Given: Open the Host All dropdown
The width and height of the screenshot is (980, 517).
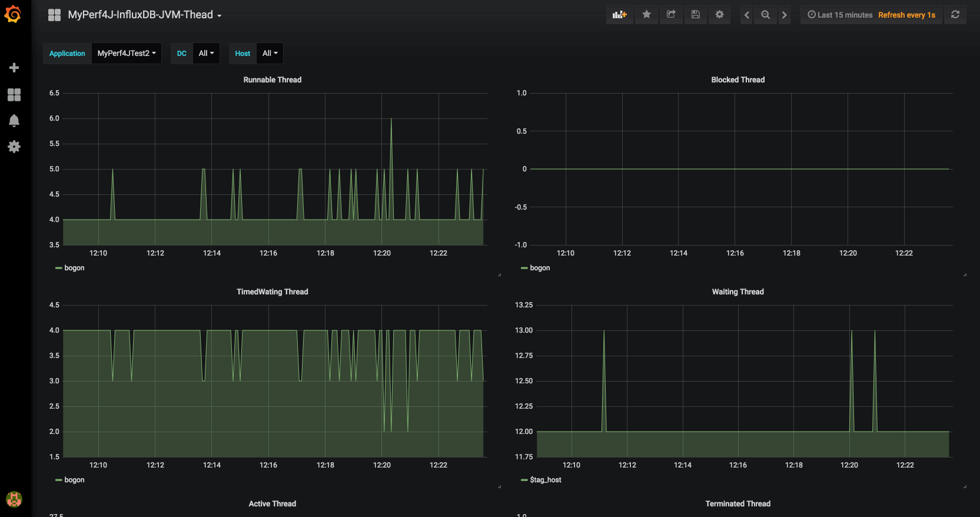Looking at the screenshot, I should click(x=270, y=53).
